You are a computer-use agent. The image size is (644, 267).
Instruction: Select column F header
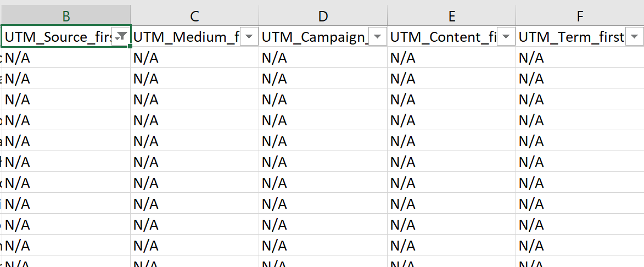580,15
